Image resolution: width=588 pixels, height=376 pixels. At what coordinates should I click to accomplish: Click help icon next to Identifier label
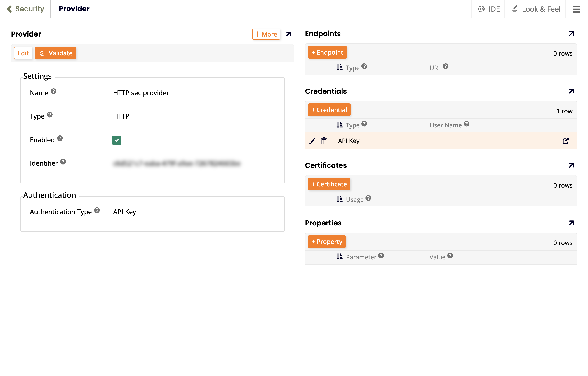[63, 162]
